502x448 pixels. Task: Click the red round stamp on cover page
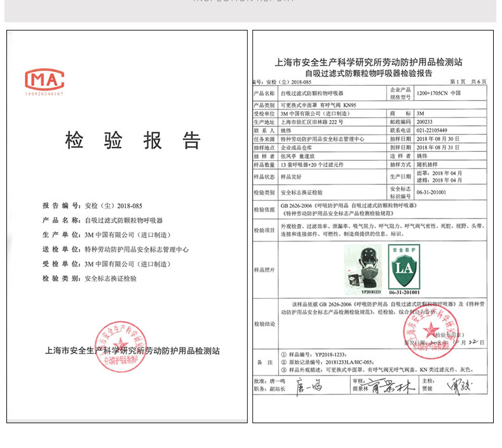(121, 347)
